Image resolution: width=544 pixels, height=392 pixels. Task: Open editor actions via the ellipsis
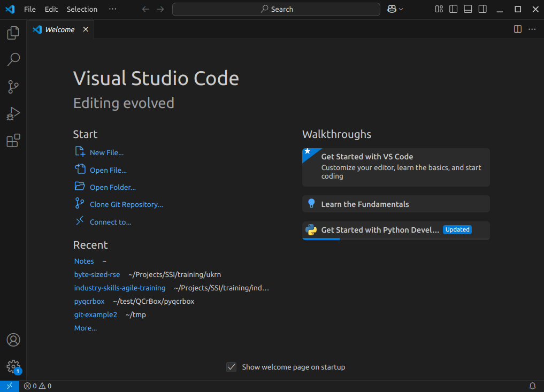tap(532, 29)
